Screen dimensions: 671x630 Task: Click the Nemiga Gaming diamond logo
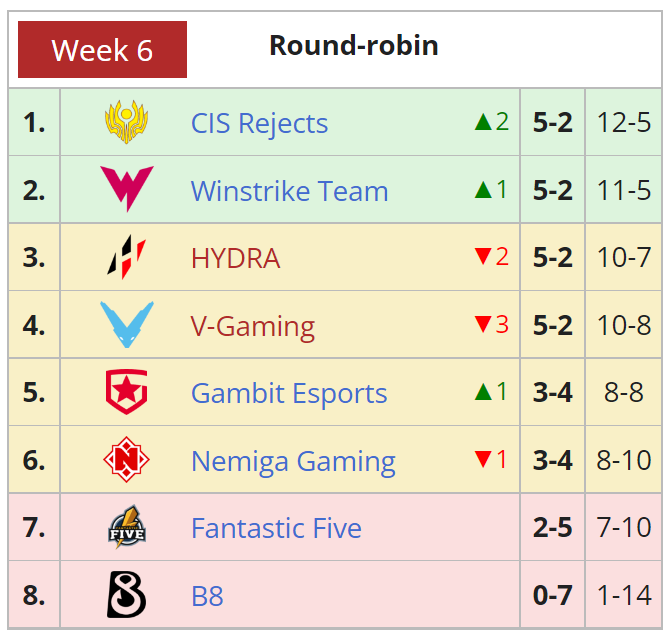point(127,460)
